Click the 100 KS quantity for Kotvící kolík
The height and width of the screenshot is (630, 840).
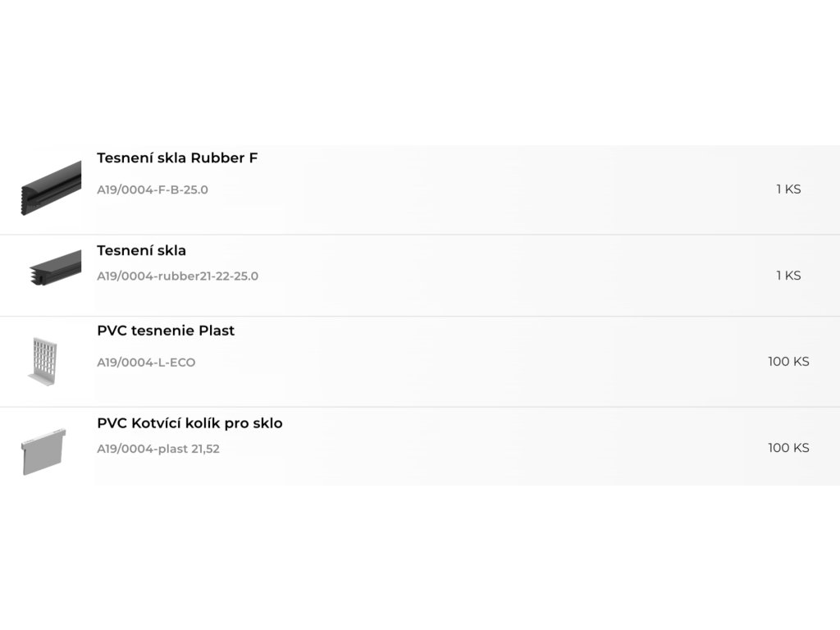(788, 448)
